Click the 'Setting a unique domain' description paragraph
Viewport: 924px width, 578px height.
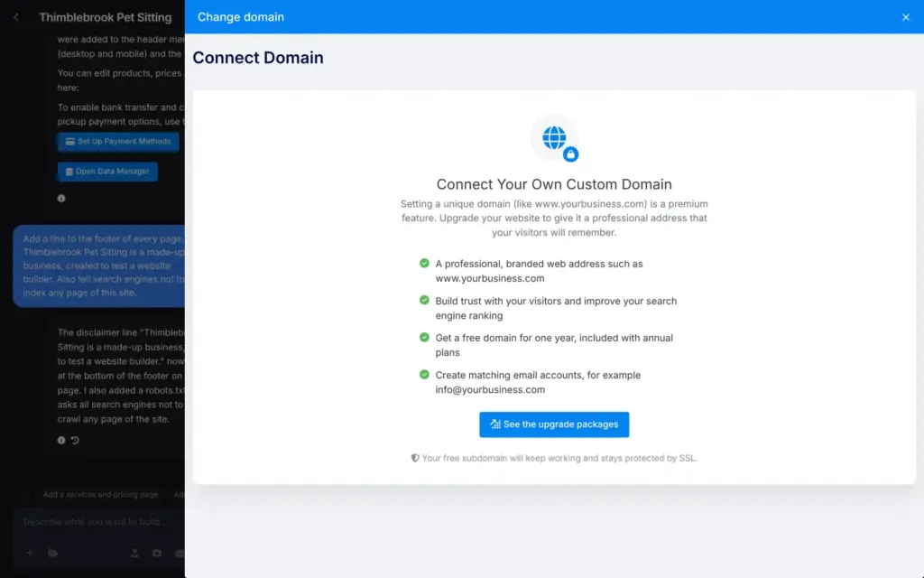[x=554, y=219]
